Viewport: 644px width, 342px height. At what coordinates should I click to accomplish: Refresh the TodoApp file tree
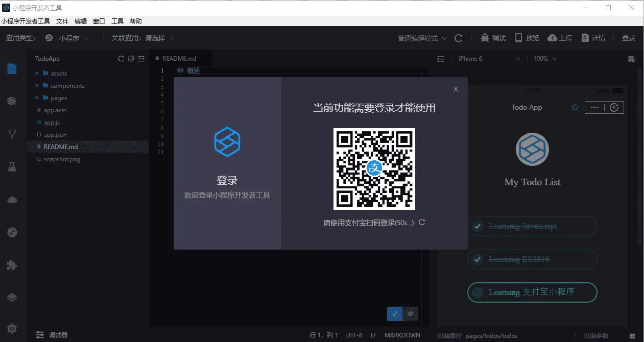121,59
